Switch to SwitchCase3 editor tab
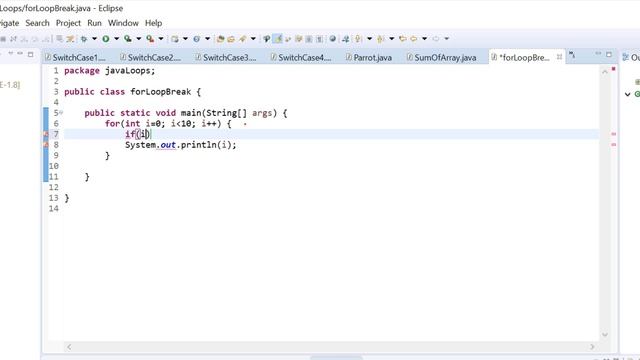This screenshot has width=640, height=360. (226, 58)
